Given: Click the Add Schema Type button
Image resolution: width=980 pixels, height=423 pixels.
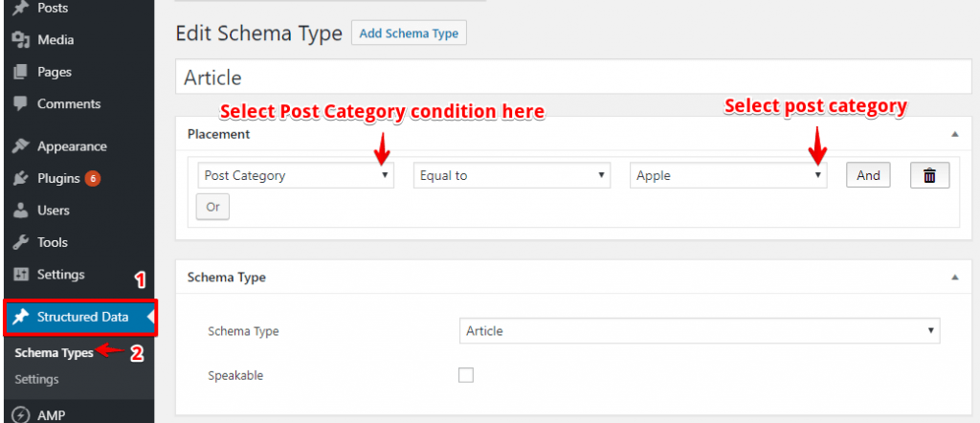Looking at the screenshot, I should tap(409, 33).
